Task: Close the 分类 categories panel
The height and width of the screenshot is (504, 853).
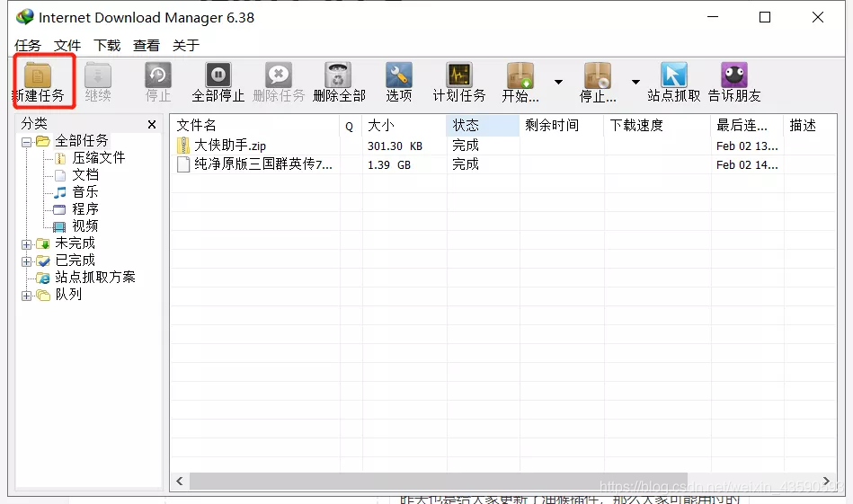Action: pos(152,125)
